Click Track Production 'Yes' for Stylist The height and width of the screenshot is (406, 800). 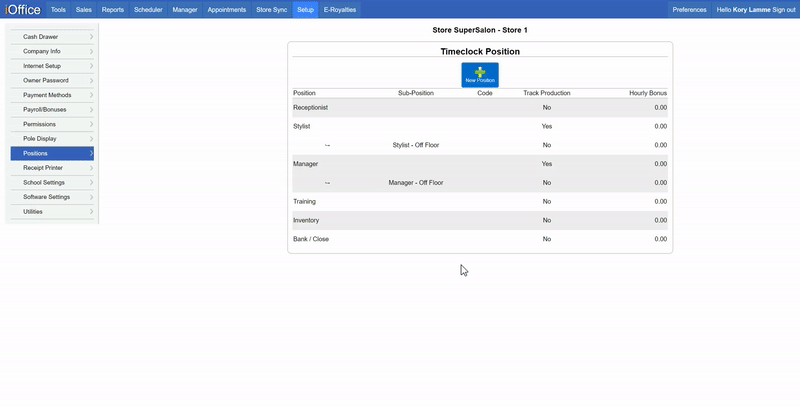pos(546,126)
